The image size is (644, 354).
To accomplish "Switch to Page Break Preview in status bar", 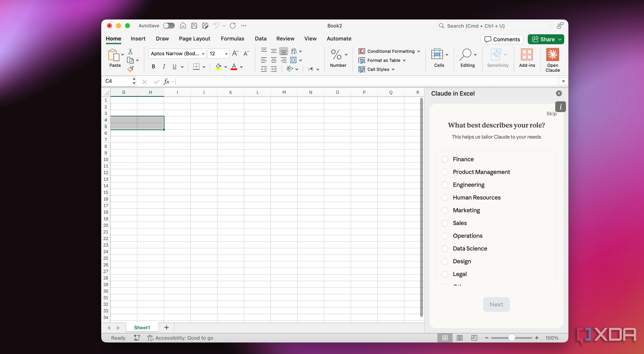I will [474, 338].
